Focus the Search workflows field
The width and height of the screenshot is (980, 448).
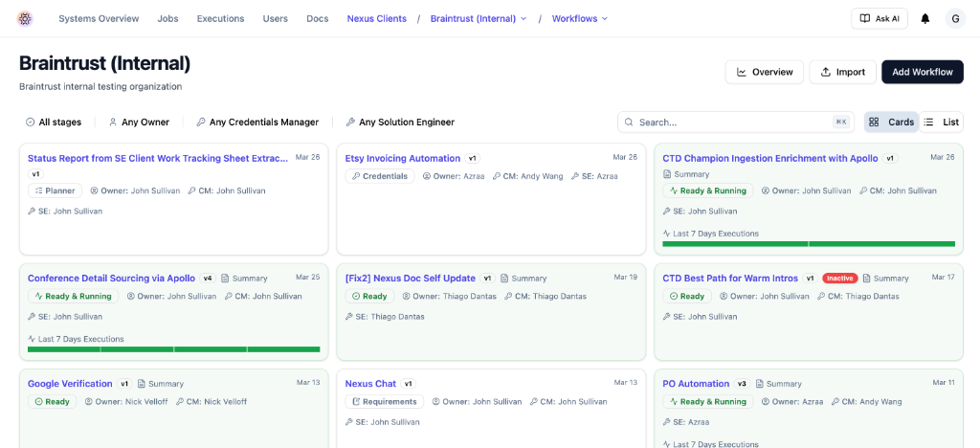tap(736, 123)
